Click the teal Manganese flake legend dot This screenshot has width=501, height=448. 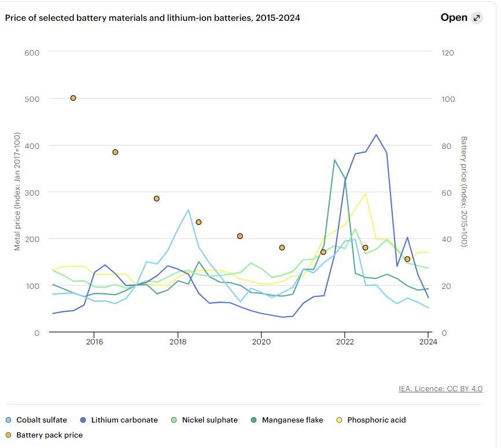[x=254, y=420]
